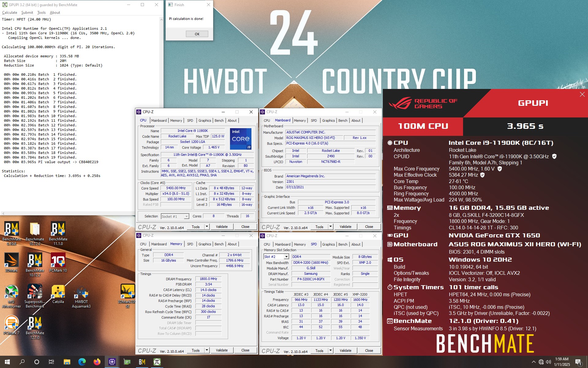Open Microsoft Edge from taskbar

82,362
